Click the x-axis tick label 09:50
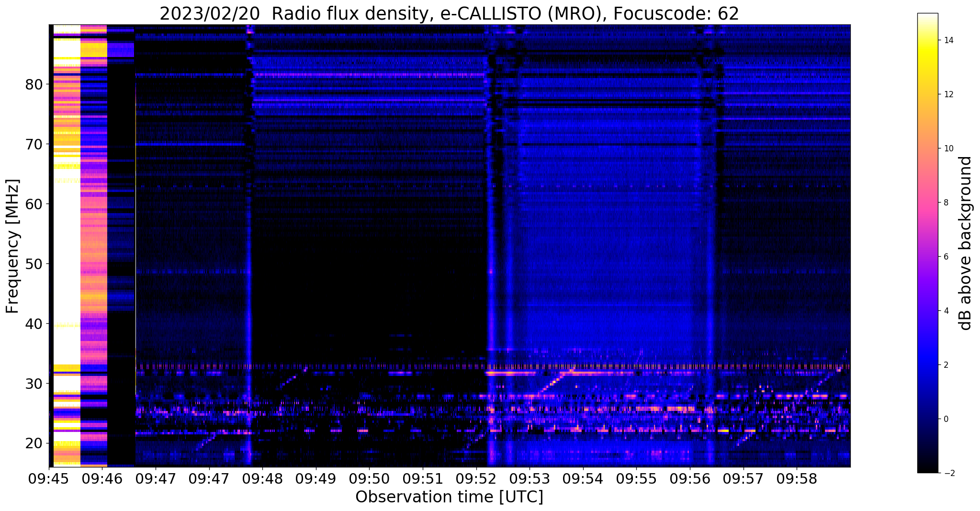This screenshot has height=511, width=980. coord(369,478)
